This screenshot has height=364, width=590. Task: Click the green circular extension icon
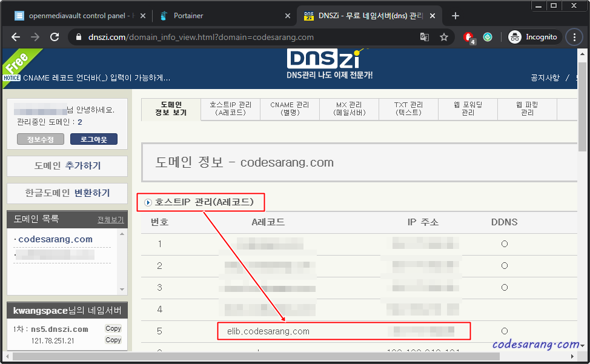pyautogui.click(x=488, y=37)
